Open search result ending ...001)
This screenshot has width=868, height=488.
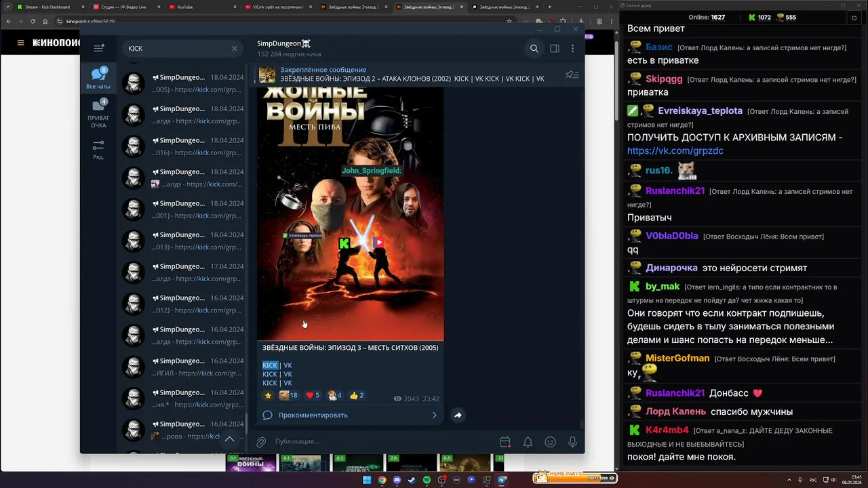click(x=182, y=209)
